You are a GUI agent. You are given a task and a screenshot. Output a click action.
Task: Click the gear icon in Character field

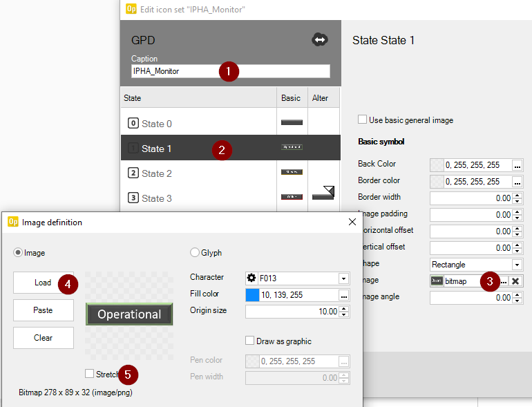click(251, 278)
